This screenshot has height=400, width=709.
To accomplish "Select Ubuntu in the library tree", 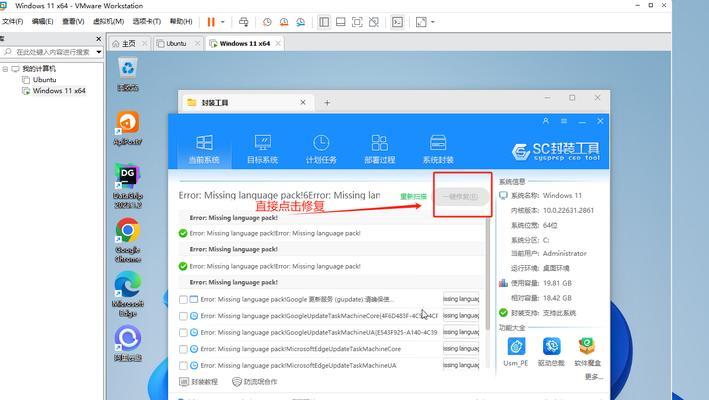I will coord(44,80).
